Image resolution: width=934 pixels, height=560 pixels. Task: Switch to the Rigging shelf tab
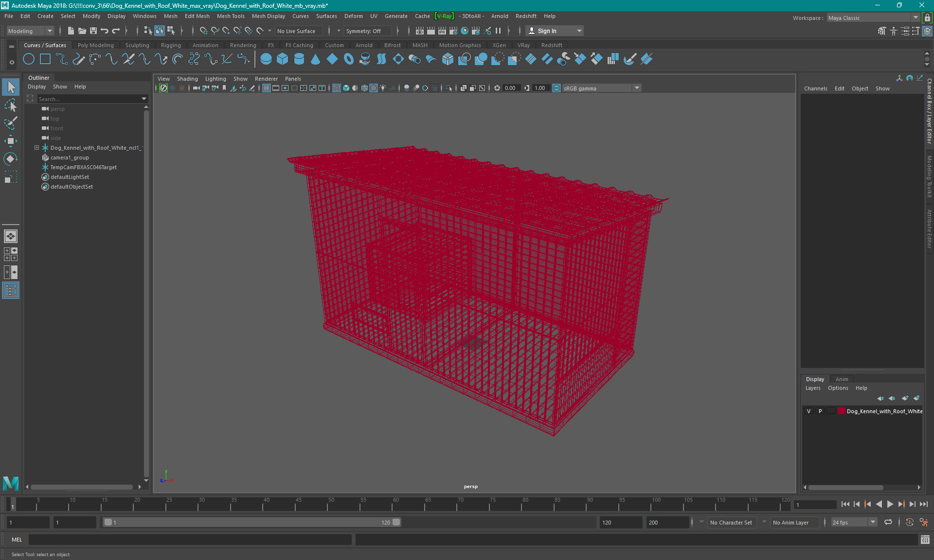click(x=171, y=45)
